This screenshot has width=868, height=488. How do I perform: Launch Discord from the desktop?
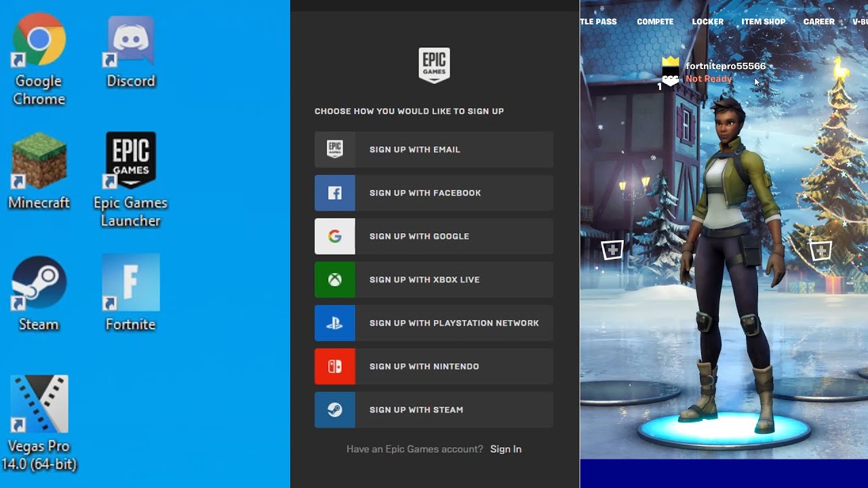point(131,53)
